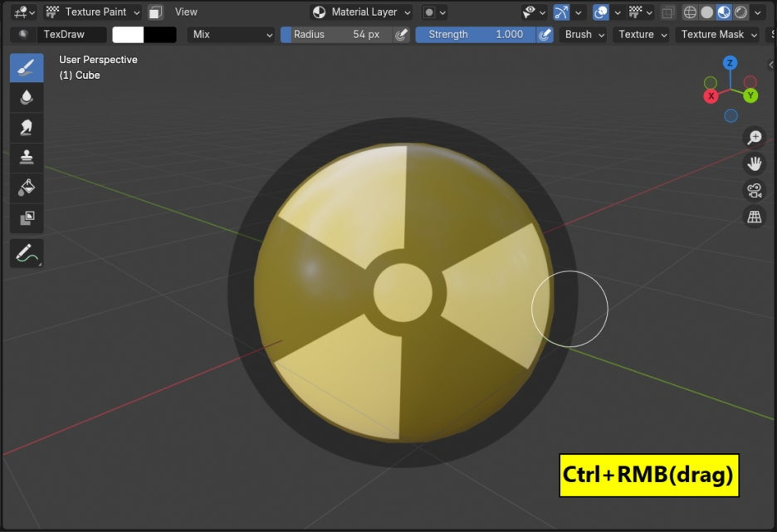The height and width of the screenshot is (532, 777).
Task: Select the Draw brush tool
Action: pyautogui.click(x=27, y=67)
